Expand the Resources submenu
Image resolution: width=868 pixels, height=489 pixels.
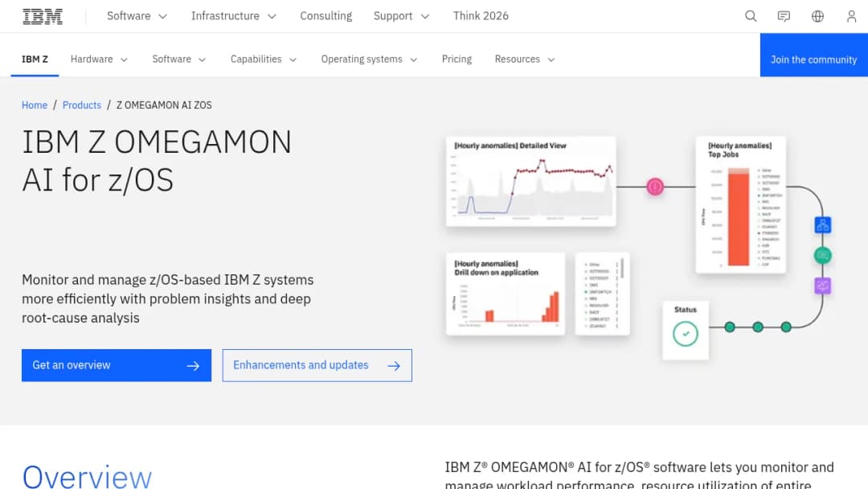coord(525,60)
